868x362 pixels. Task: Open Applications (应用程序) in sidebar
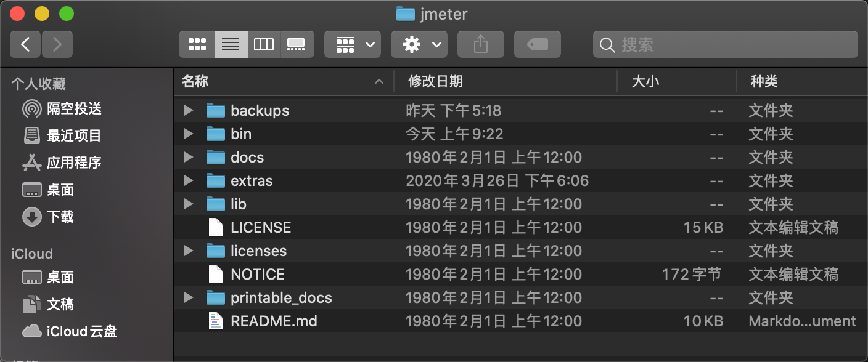(62, 163)
